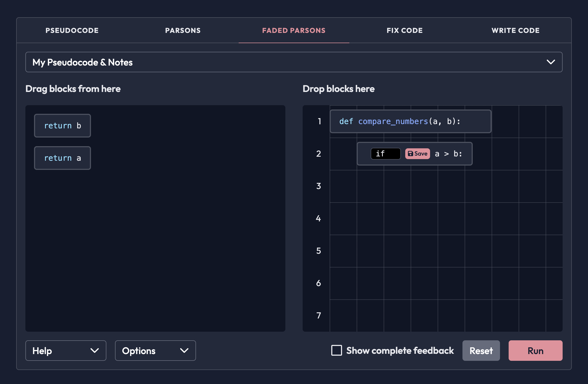This screenshot has height=384, width=588.
Task: Click the Options dropdown chevron arrow
Action: click(x=184, y=351)
